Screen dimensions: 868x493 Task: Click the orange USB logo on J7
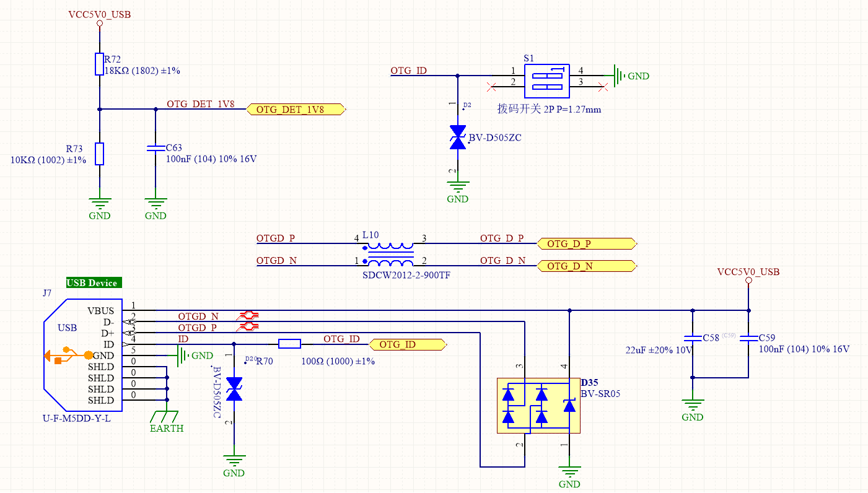[69, 356]
